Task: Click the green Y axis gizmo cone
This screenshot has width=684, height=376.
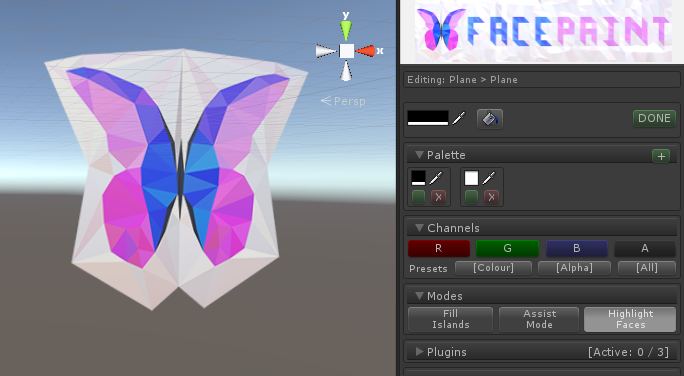Action: pyautogui.click(x=346, y=31)
